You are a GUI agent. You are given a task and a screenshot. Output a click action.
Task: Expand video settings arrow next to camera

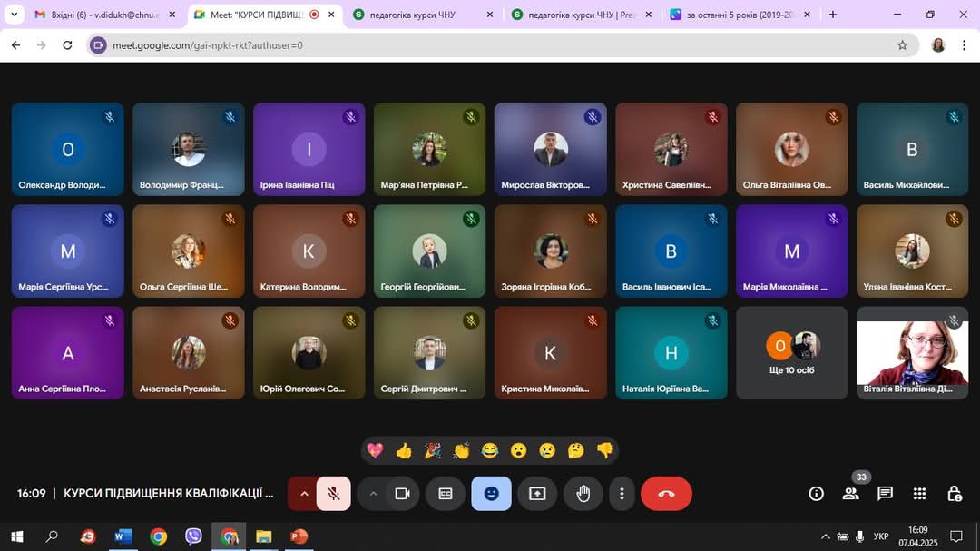373,494
